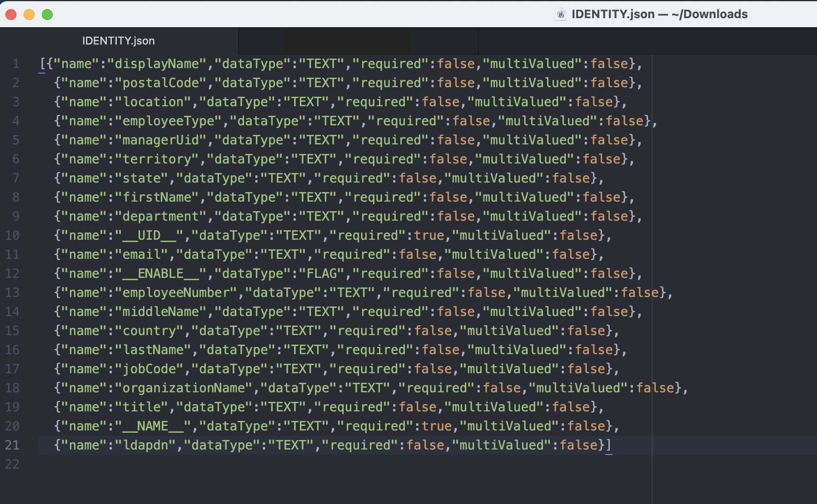The height and width of the screenshot is (504, 817).
Task: Click the true value on the __UID__ line
Action: [x=429, y=236]
